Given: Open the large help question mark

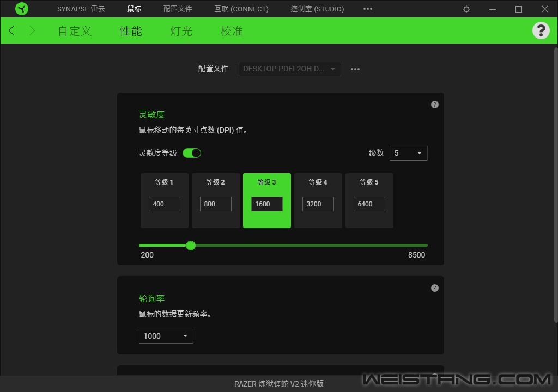Looking at the screenshot, I should (541, 30).
